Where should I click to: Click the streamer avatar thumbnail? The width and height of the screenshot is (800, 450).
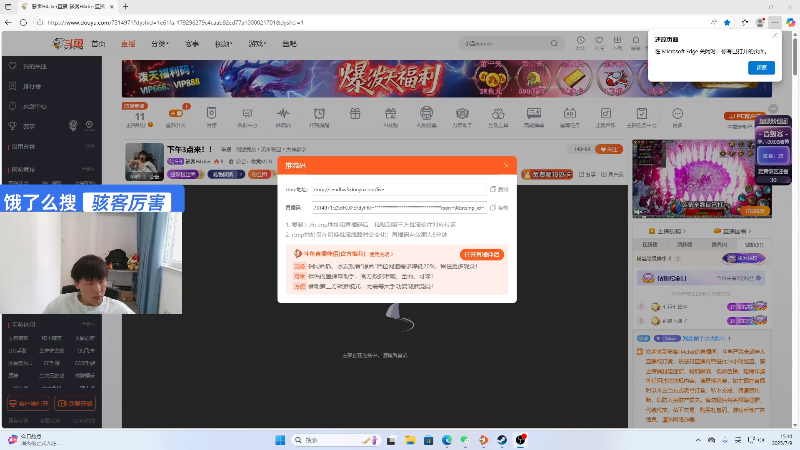[x=144, y=162]
